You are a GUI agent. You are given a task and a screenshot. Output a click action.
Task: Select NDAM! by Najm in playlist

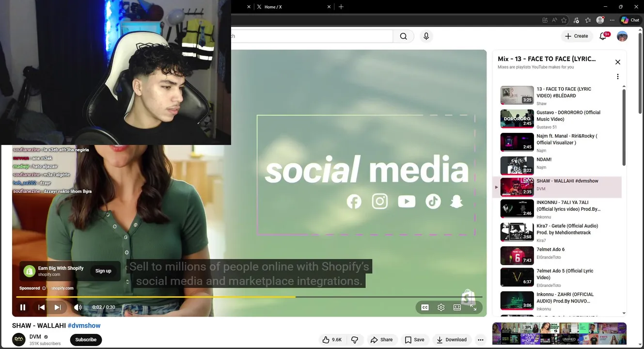tap(557, 165)
